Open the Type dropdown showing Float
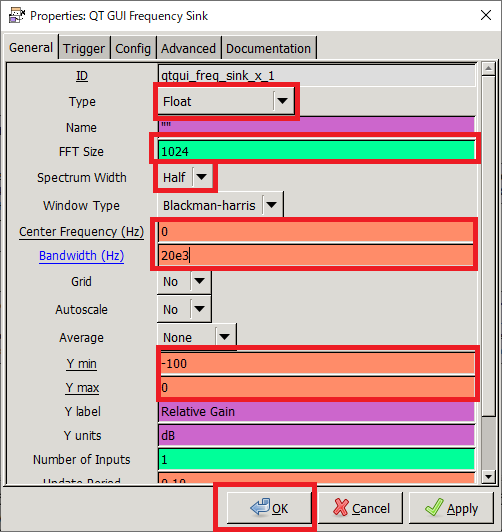Viewport: 502px width, 532px height. pyautogui.click(x=226, y=101)
